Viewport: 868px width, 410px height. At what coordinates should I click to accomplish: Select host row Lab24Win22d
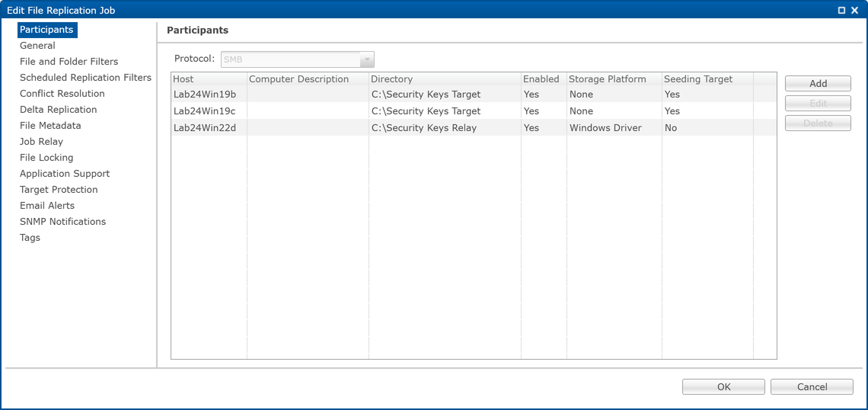click(474, 127)
